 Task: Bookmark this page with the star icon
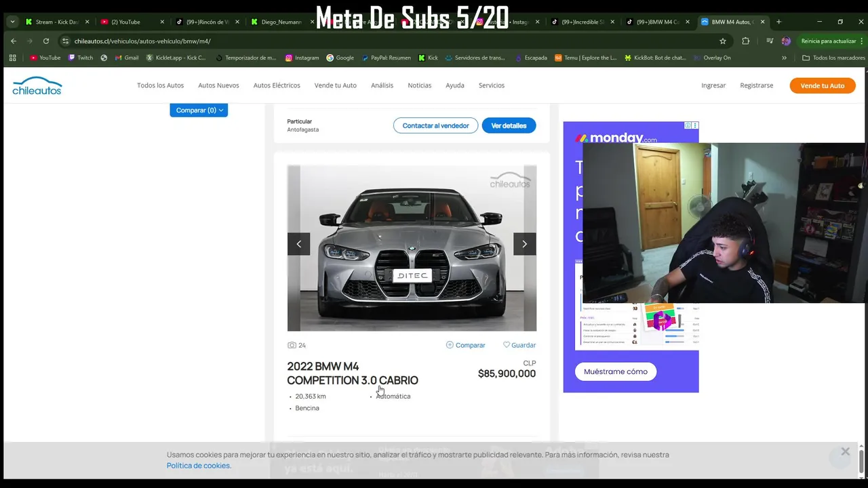click(x=723, y=41)
